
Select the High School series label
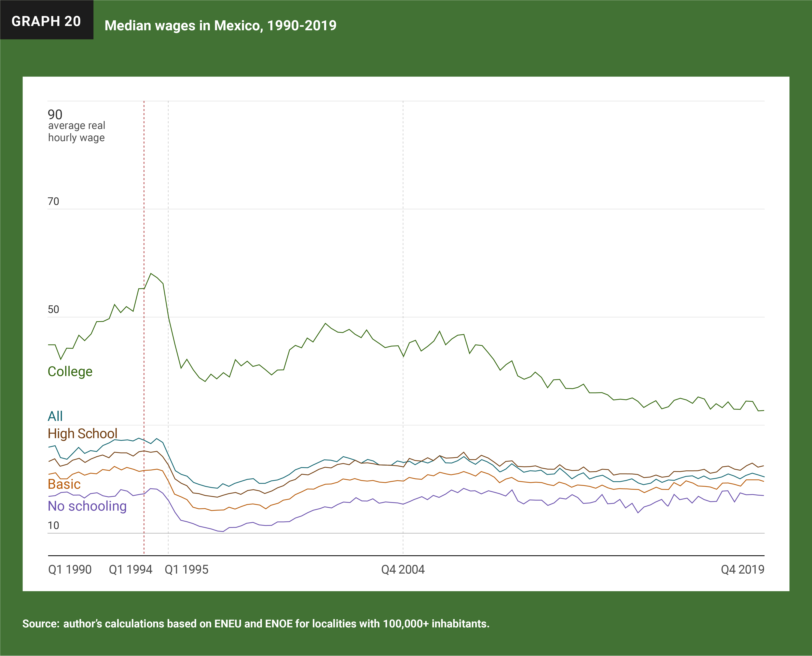point(82,433)
